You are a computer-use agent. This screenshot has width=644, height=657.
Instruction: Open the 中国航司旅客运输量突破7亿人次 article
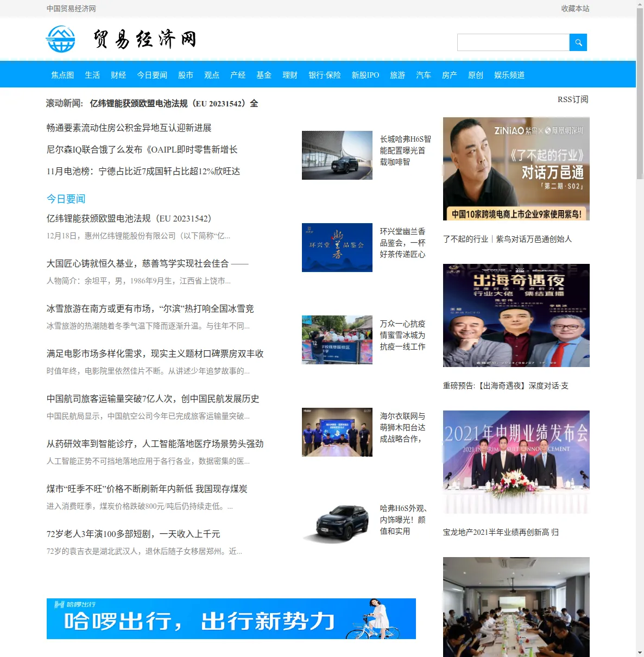point(153,399)
